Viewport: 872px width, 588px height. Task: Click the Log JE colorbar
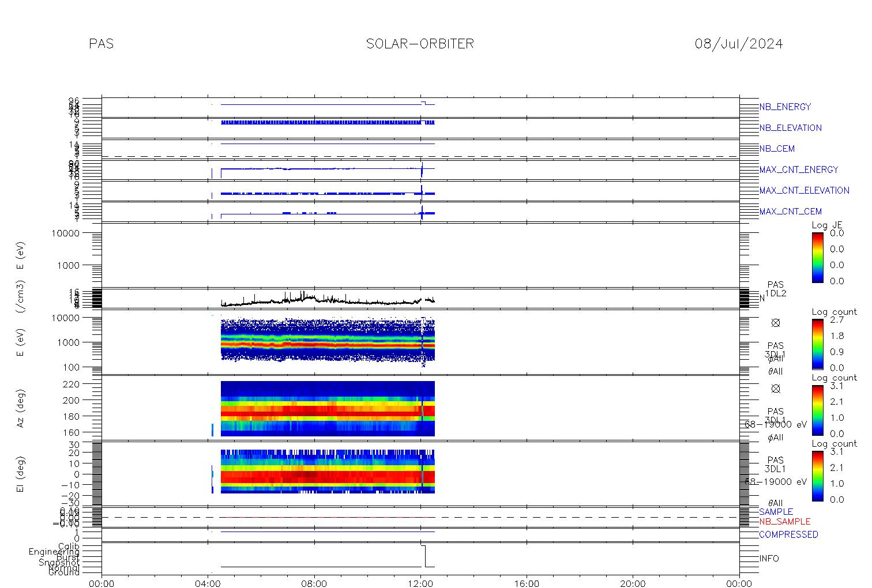(x=817, y=257)
